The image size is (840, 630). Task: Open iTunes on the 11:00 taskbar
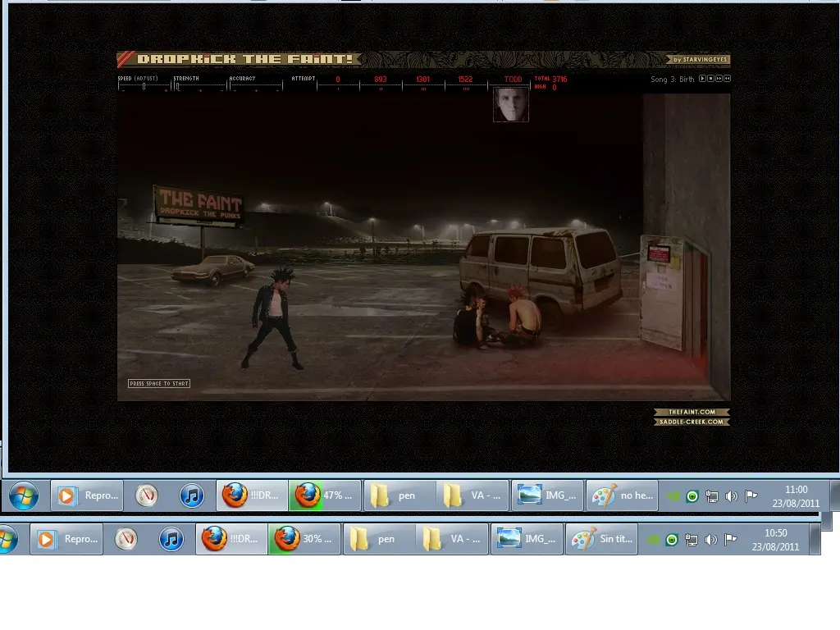tap(192, 495)
